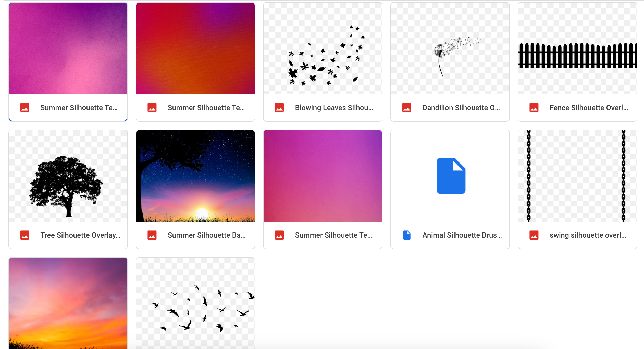Select the oak tree silhouette thumbnail
The height and width of the screenshot is (349, 644).
pos(68,176)
